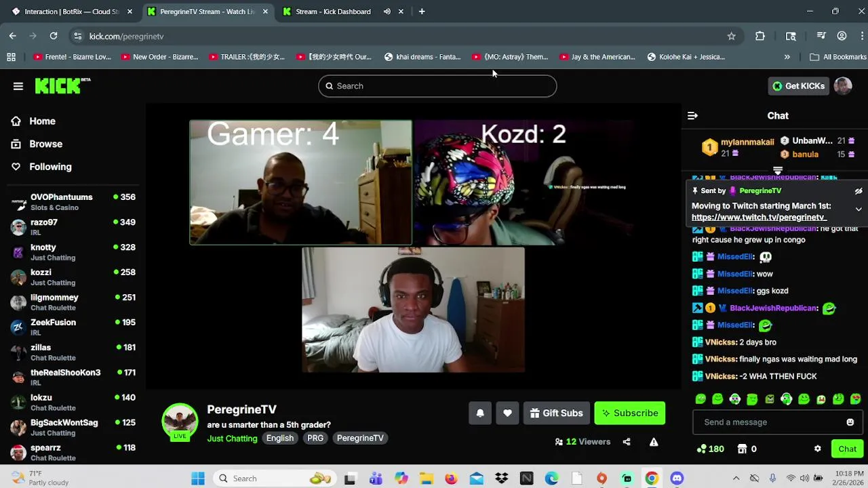868x488 pixels.
Task: Expand the chat leaderboard handle
Action: 778,171
